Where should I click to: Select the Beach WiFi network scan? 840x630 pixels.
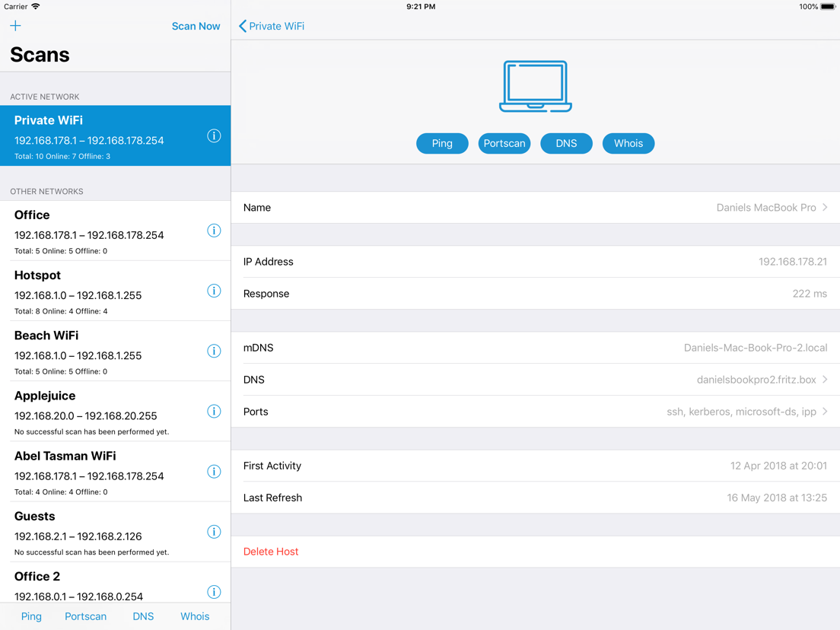[115, 352]
